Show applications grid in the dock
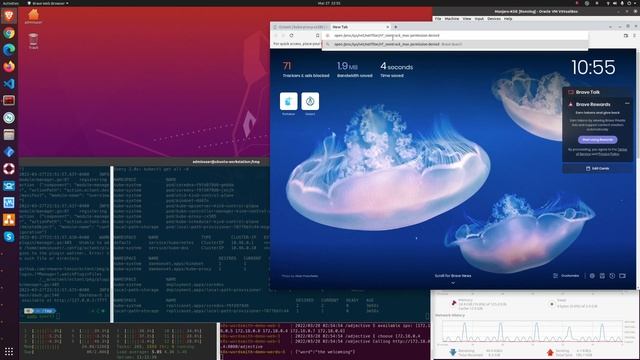 coord(9,351)
